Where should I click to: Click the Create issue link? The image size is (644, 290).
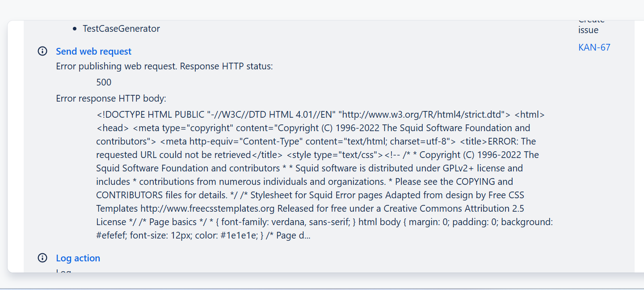[591, 25]
